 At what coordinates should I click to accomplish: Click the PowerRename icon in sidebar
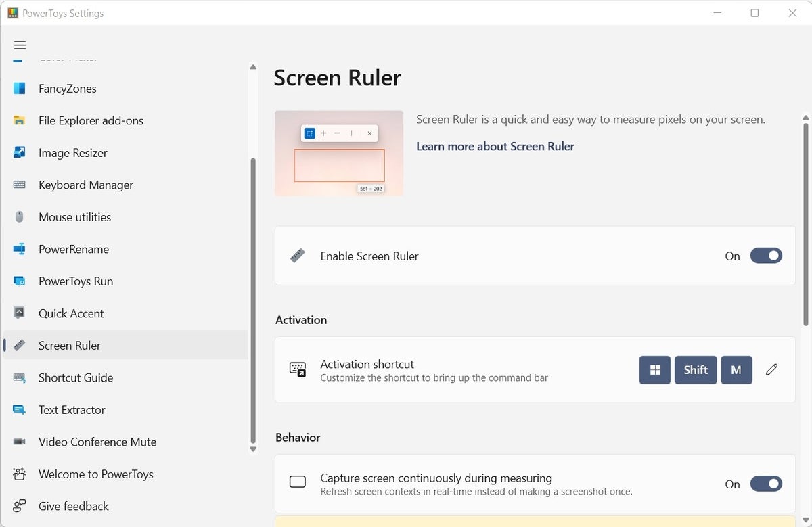tap(20, 249)
